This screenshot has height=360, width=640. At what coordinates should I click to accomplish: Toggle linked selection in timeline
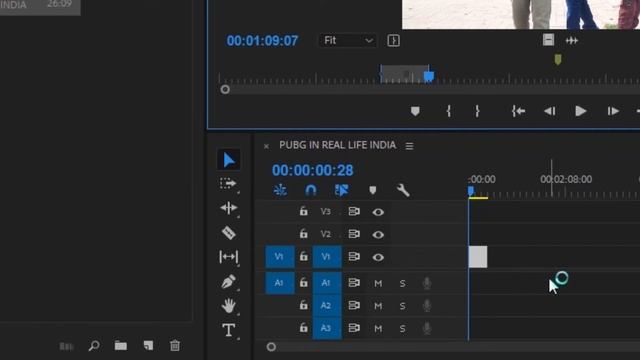click(x=342, y=190)
